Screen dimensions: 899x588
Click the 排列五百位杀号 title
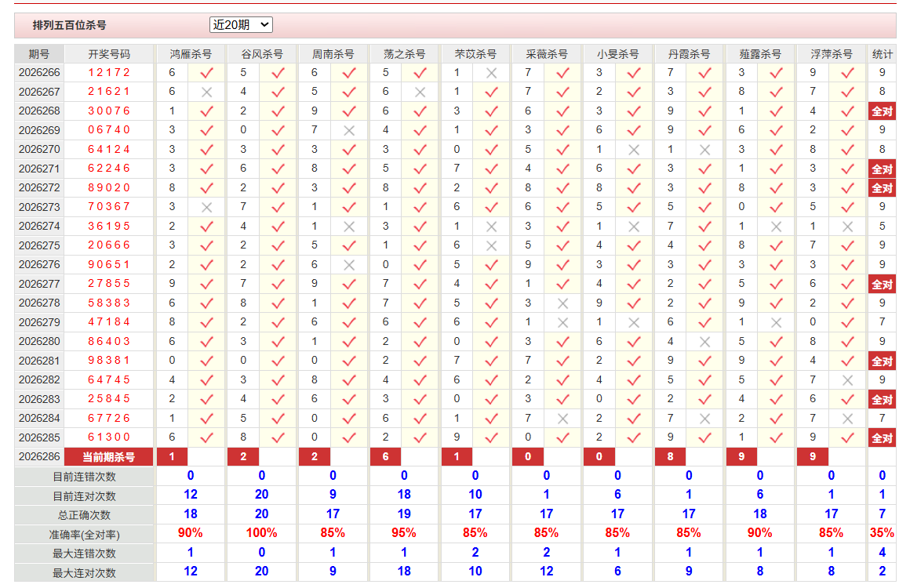click(69, 25)
